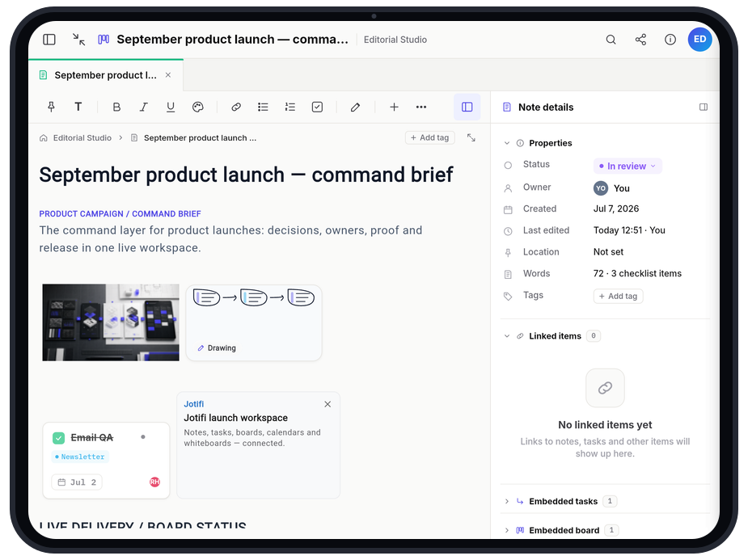Viewport: 748px width, 560px height.
Task: Click the RH assignee avatar on task
Action: 154,482
